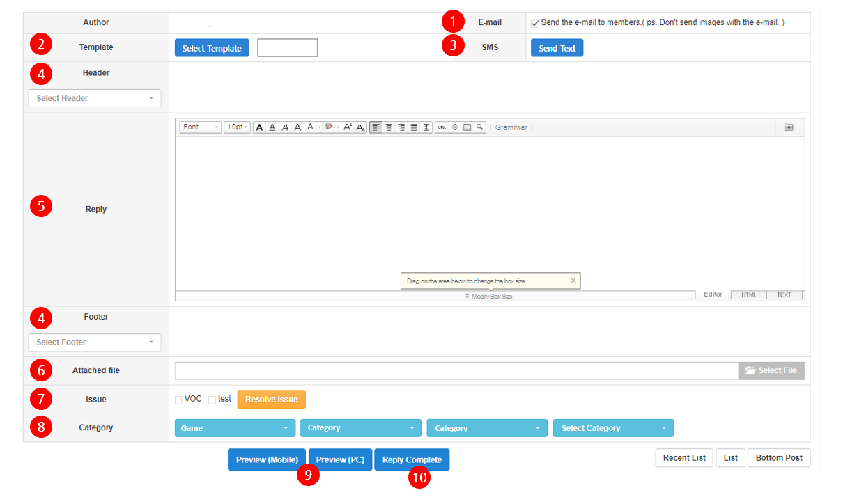850x504 pixels.
Task: Open the second Category dropdown
Action: [x=361, y=428]
